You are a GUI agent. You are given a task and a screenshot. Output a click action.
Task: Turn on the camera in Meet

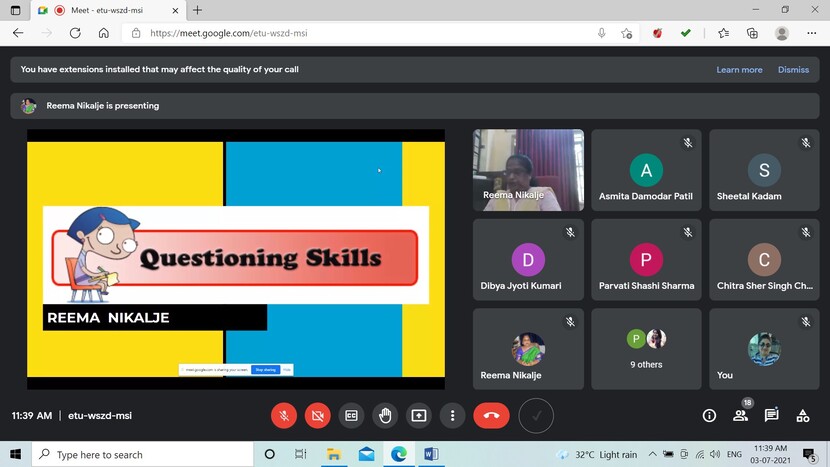(318, 415)
